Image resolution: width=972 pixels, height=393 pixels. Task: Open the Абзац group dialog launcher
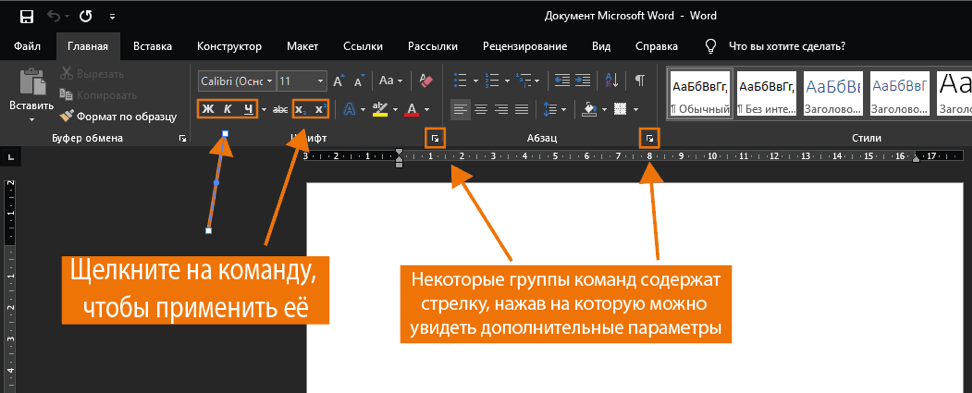[x=650, y=139]
